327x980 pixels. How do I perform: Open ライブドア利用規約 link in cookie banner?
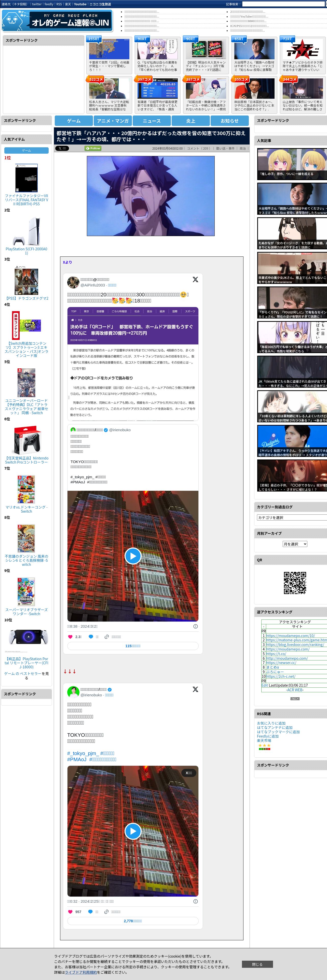click(81, 972)
